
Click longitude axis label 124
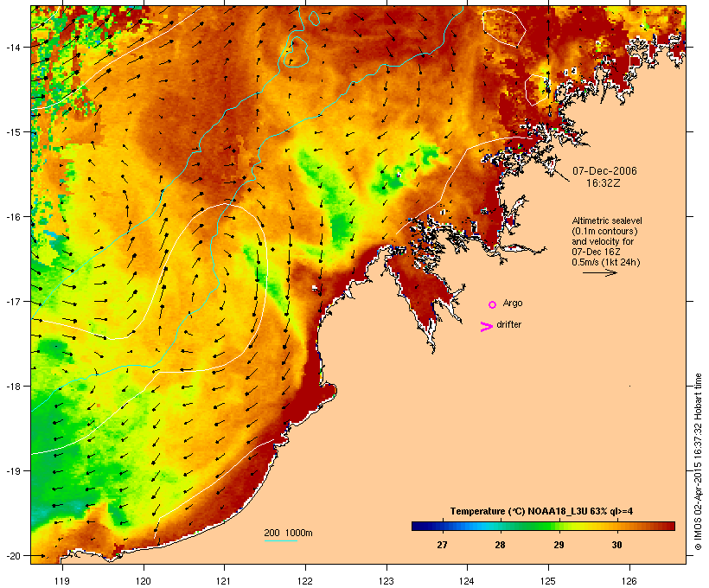467,581
